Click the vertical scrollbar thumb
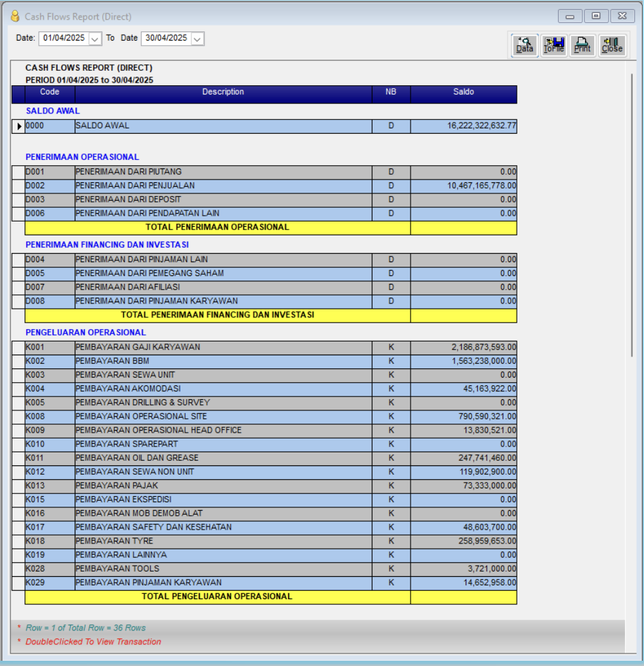Image resolution: width=644 pixels, height=666 pixels. tap(632, 215)
